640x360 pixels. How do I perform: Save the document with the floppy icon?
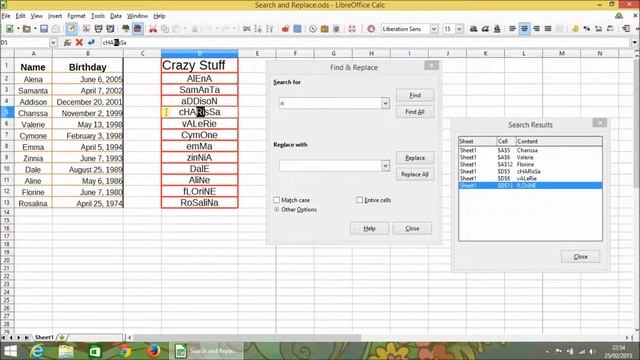pos(44,29)
